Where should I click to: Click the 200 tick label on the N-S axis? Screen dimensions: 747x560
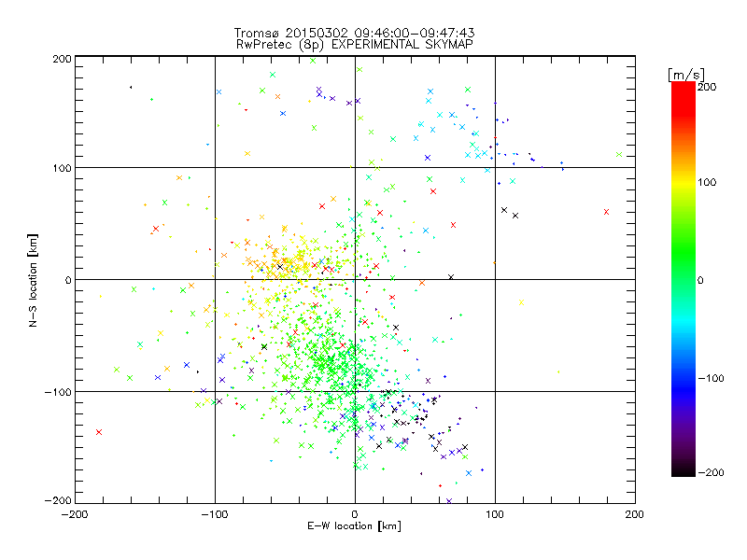tap(62, 59)
